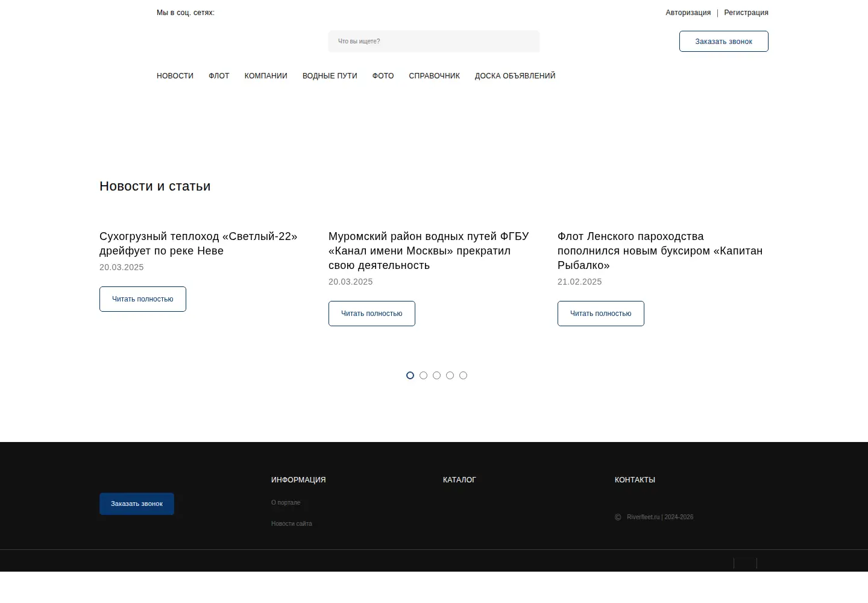Open the НОВОСТИ menu item

tap(175, 76)
